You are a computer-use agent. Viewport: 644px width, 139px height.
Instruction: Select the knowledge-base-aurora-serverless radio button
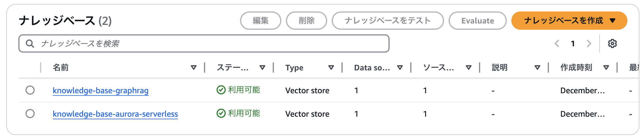[30, 114]
